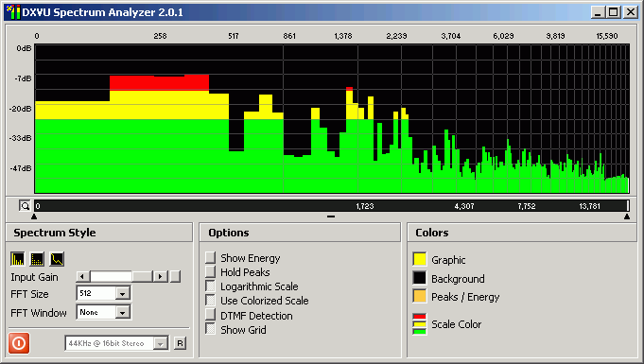
Task: Pick the black Background color swatch
Action: coord(420,278)
